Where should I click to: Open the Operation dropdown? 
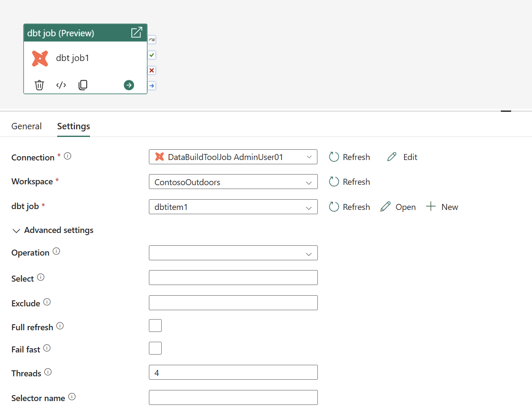(233, 253)
